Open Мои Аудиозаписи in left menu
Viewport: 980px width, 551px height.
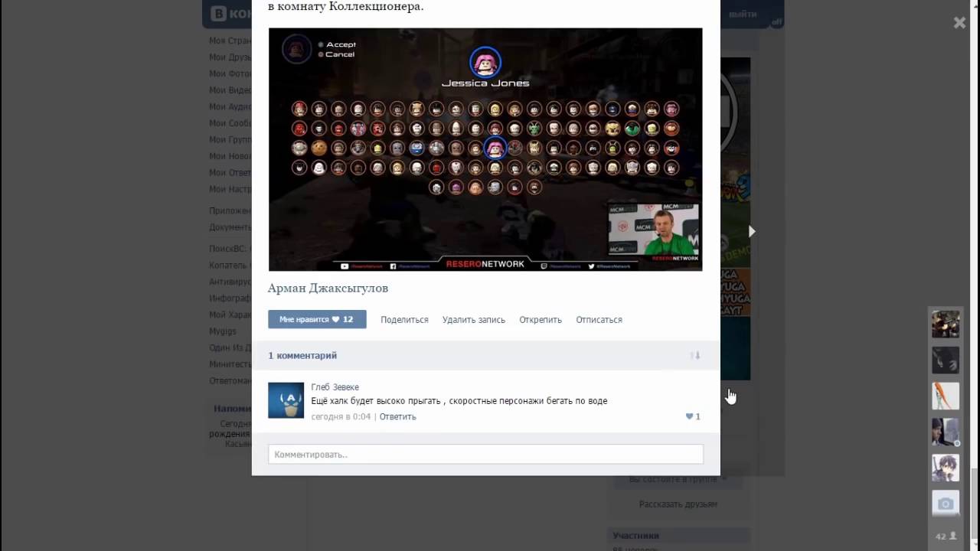(x=230, y=107)
